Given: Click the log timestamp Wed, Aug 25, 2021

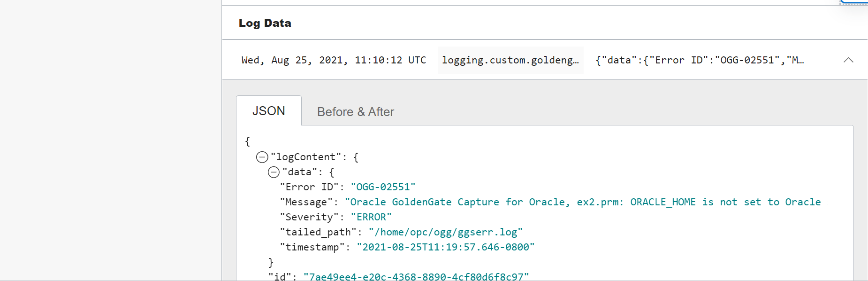Looking at the screenshot, I should pos(334,60).
